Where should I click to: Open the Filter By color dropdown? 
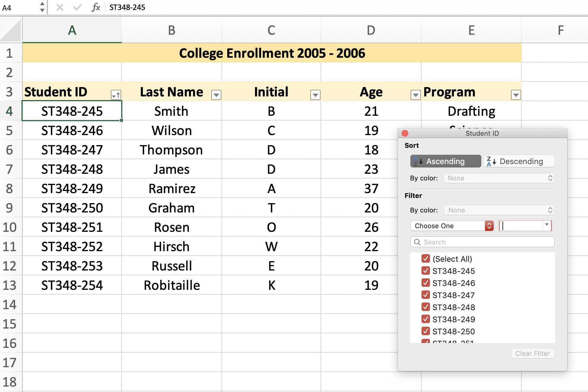click(499, 210)
